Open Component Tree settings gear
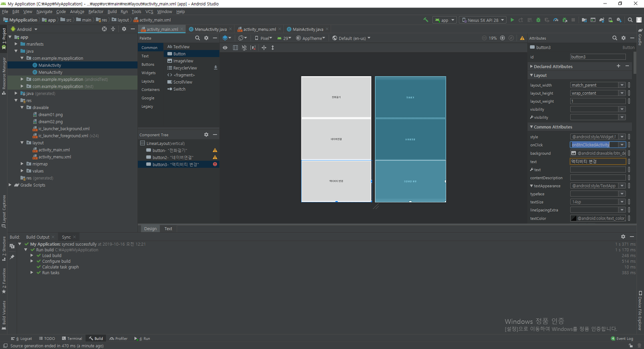The height and width of the screenshot is (349, 644). (x=206, y=134)
